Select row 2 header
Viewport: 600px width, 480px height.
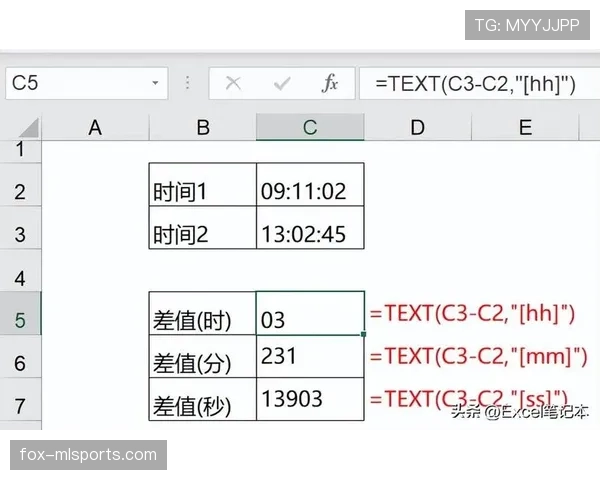[20, 185]
